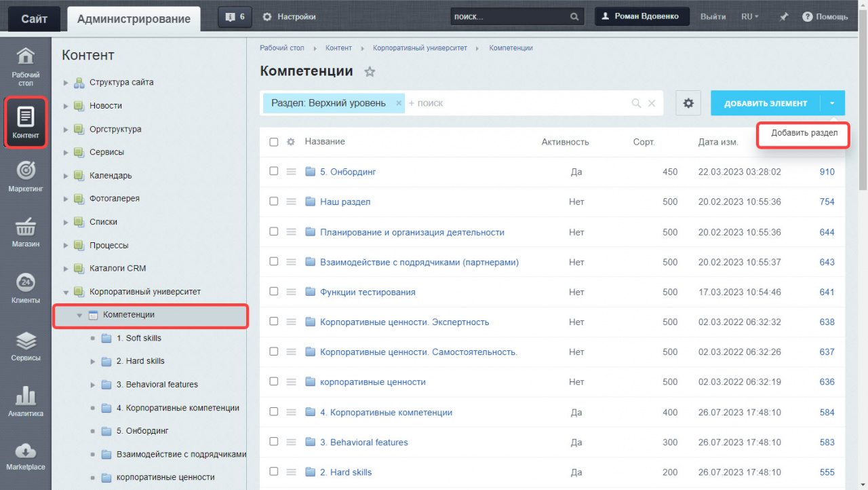This screenshot has width=868, height=490.
Task: Check the Функции тестирования row checkbox
Action: 274,291
